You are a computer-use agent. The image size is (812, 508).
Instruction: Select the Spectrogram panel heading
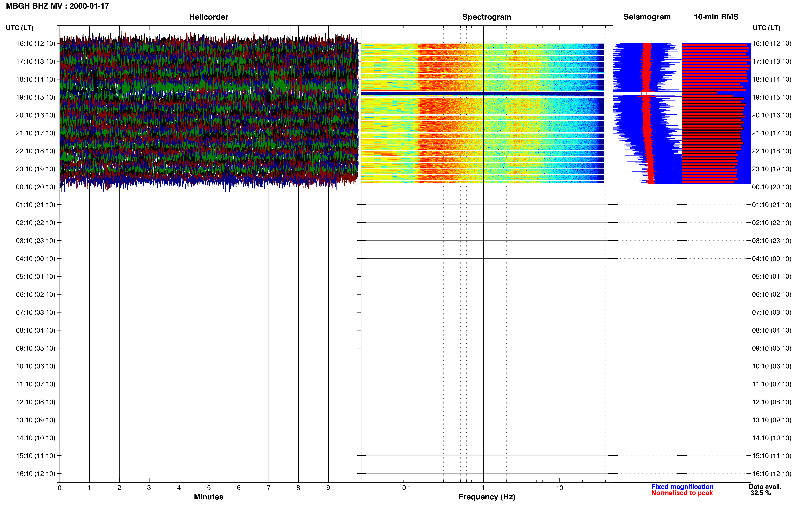click(x=487, y=17)
